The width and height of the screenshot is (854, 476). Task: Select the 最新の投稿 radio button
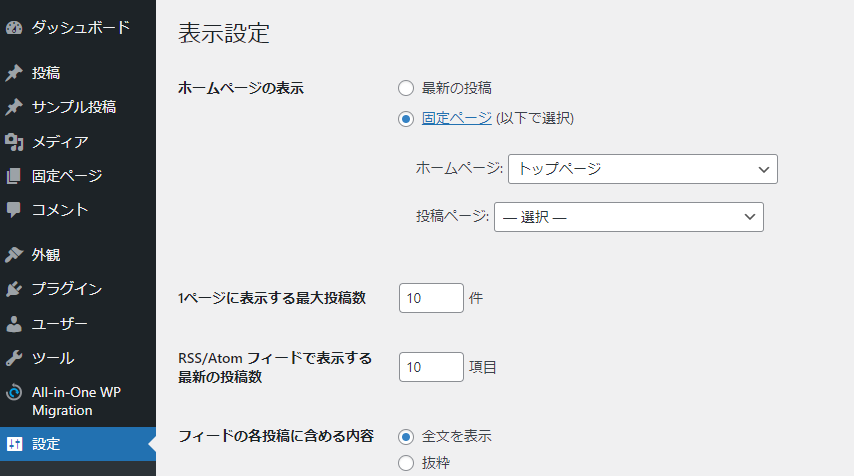pos(406,88)
